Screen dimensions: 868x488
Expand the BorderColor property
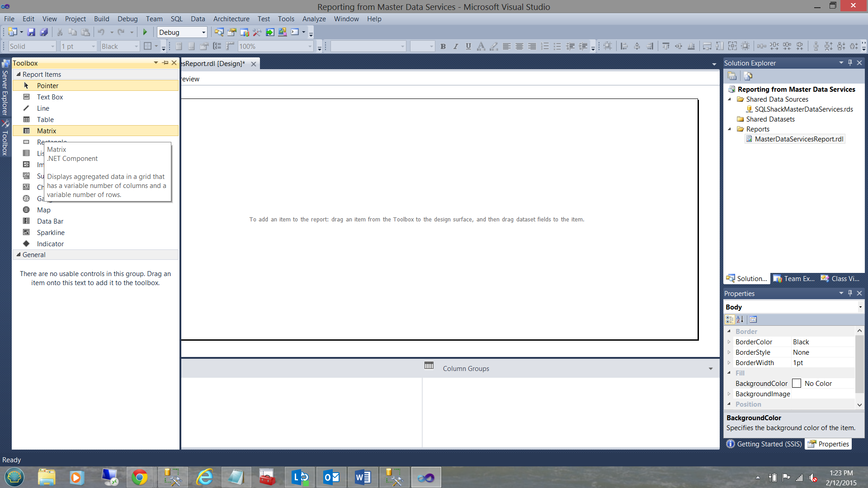pyautogui.click(x=729, y=342)
